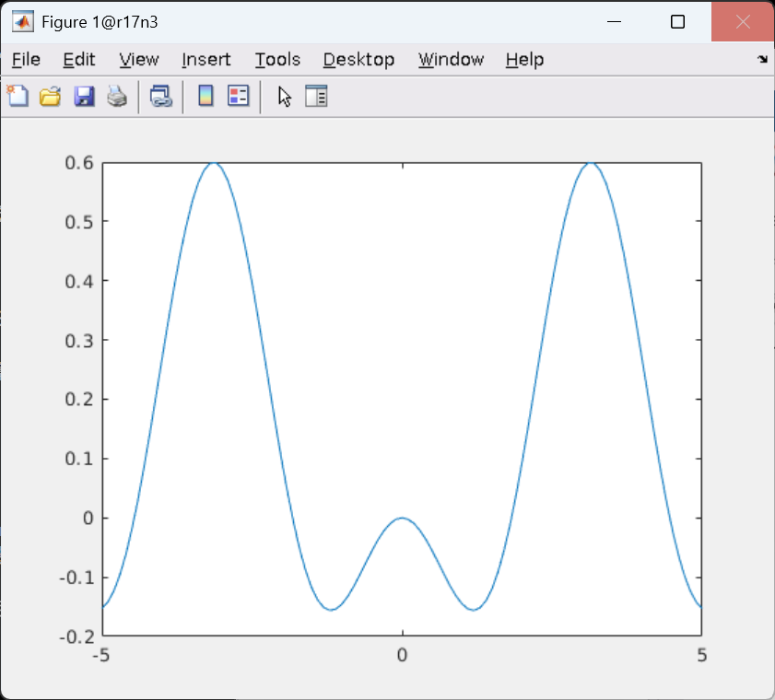The width and height of the screenshot is (775, 700).
Task: Toggle the Insert Legend toolbar icon
Action: tap(239, 96)
